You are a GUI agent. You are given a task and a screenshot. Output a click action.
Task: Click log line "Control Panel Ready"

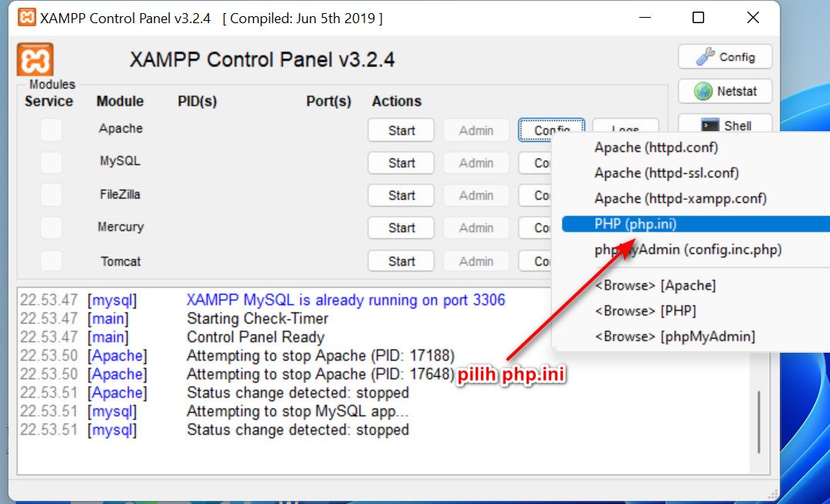(x=255, y=337)
